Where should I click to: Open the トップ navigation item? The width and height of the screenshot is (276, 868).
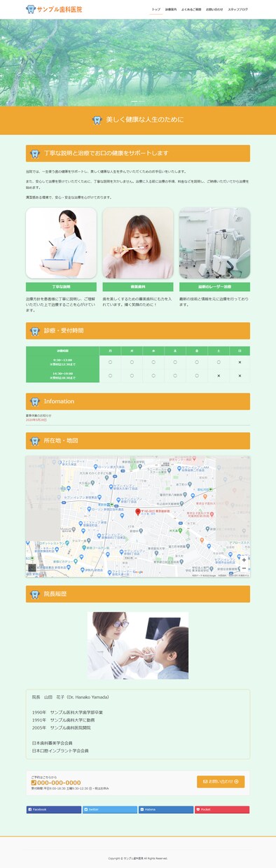coord(156,10)
